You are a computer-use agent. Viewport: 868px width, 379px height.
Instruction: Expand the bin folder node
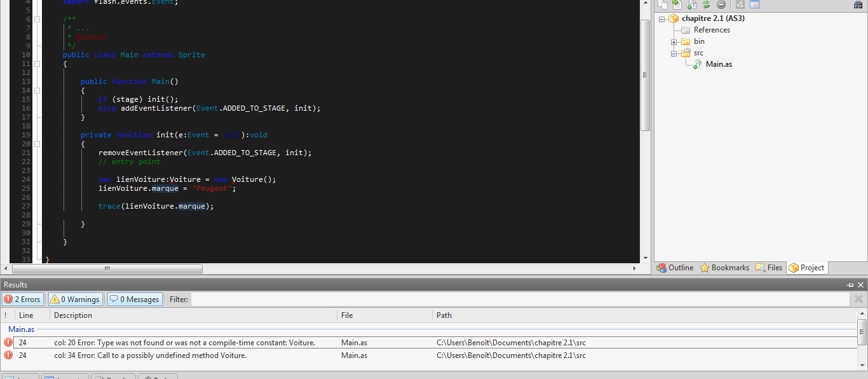click(x=674, y=41)
